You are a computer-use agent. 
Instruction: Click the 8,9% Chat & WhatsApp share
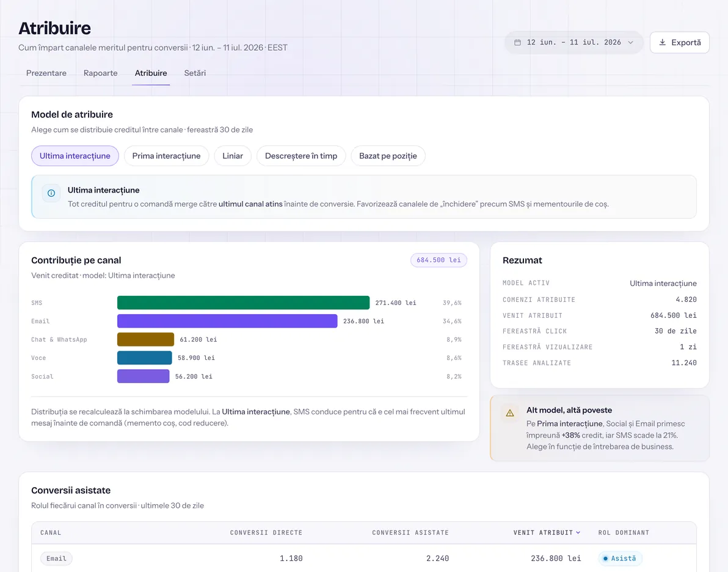[x=454, y=339]
